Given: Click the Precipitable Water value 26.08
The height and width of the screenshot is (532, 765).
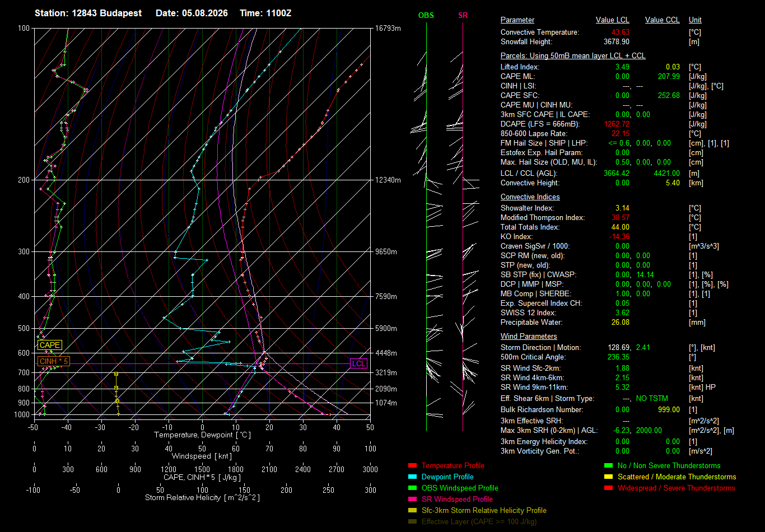Looking at the screenshot, I should tap(621, 322).
